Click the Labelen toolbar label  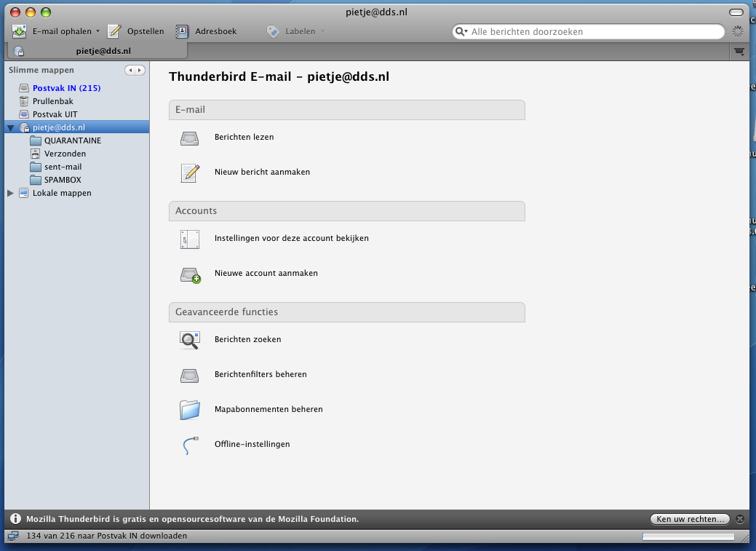[301, 31]
